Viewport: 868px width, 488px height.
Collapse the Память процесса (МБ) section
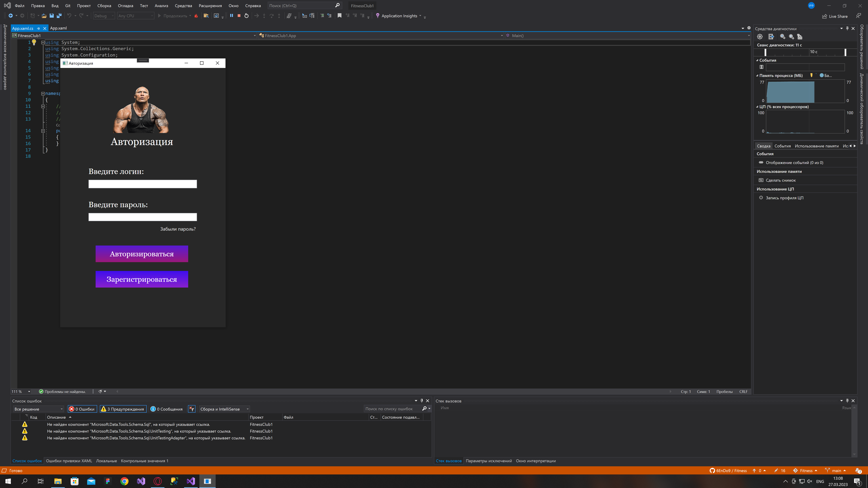click(x=757, y=75)
